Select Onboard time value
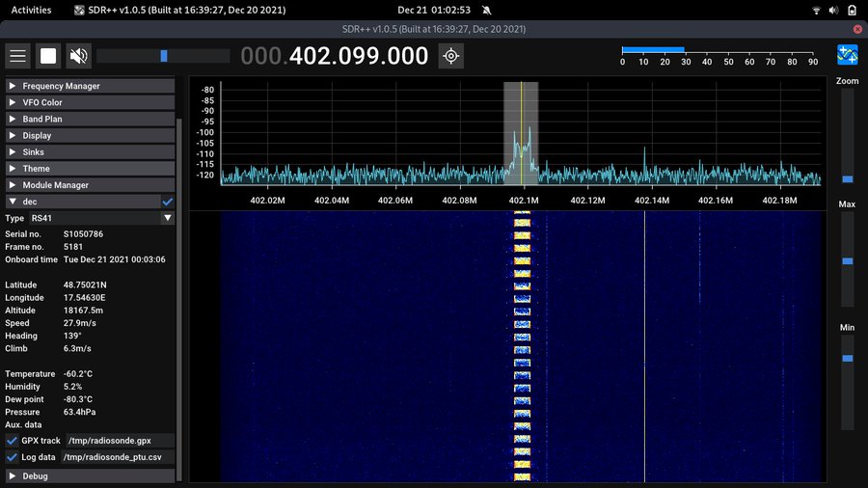868x488 pixels. tap(114, 259)
